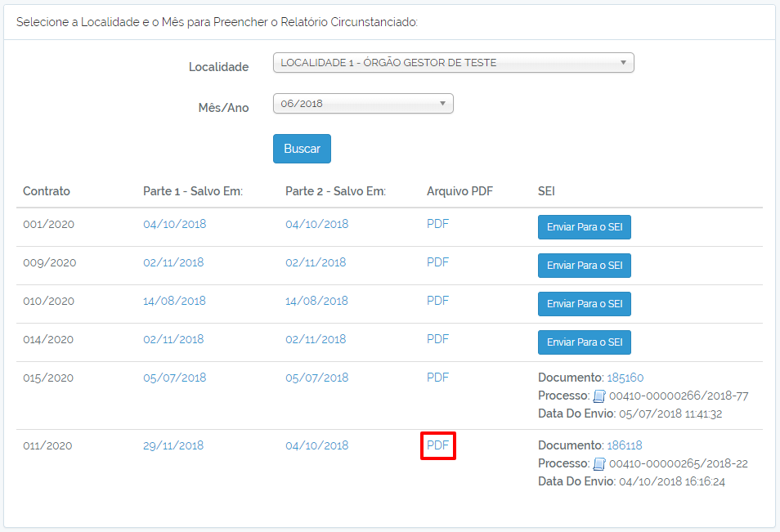Open process icon for 00410-00000266/2018-77
The height and width of the screenshot is (532, 780).
tap(599, 396)
